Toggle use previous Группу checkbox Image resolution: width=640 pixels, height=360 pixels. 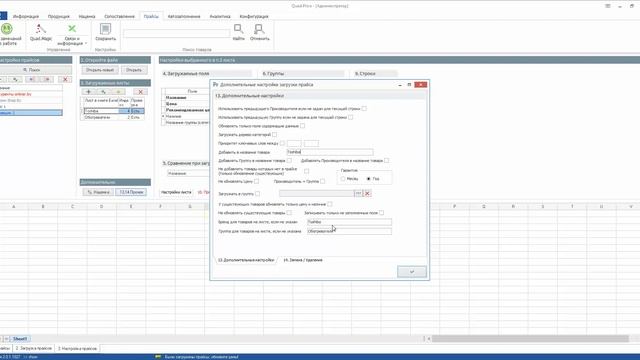click(x=351, y=117)
